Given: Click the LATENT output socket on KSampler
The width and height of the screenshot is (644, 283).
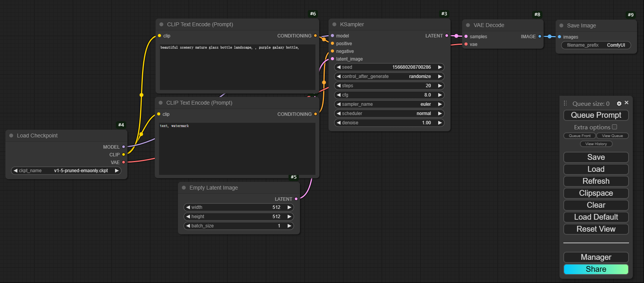Looking at the screenshot, I should pos(447,36).
